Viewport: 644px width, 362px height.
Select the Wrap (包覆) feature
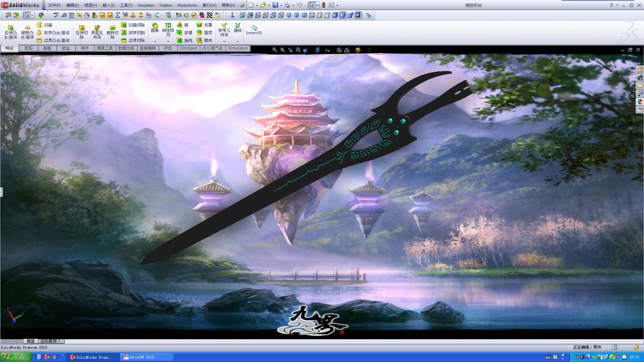tap(204, 25)
